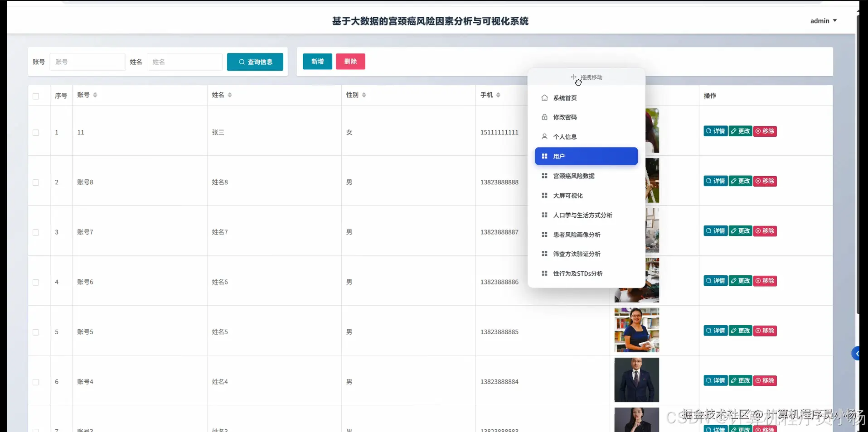
Task: Click the grid icon beside 筛查方法验证分析
Action: tap(544, 254)
